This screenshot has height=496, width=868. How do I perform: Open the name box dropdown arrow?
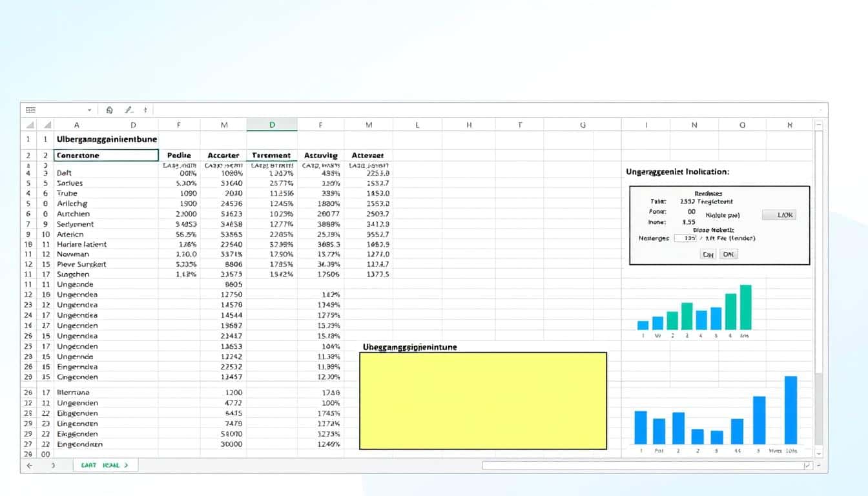89,110
